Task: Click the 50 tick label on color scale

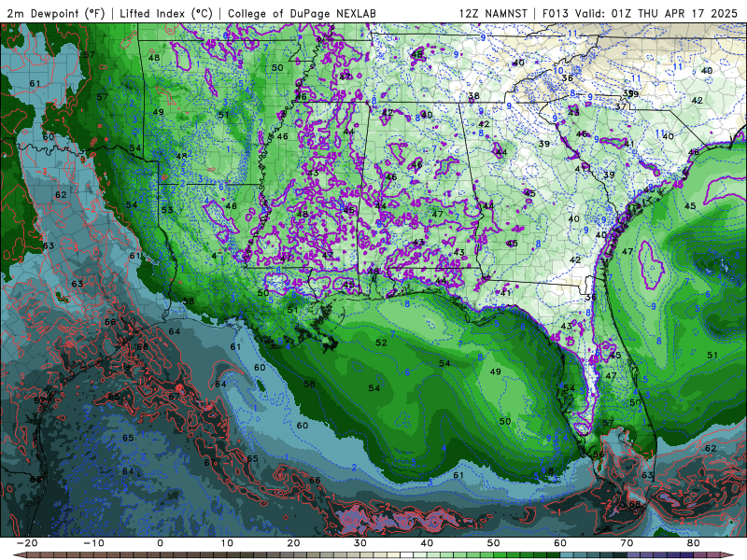Action: tap(494, 543)
